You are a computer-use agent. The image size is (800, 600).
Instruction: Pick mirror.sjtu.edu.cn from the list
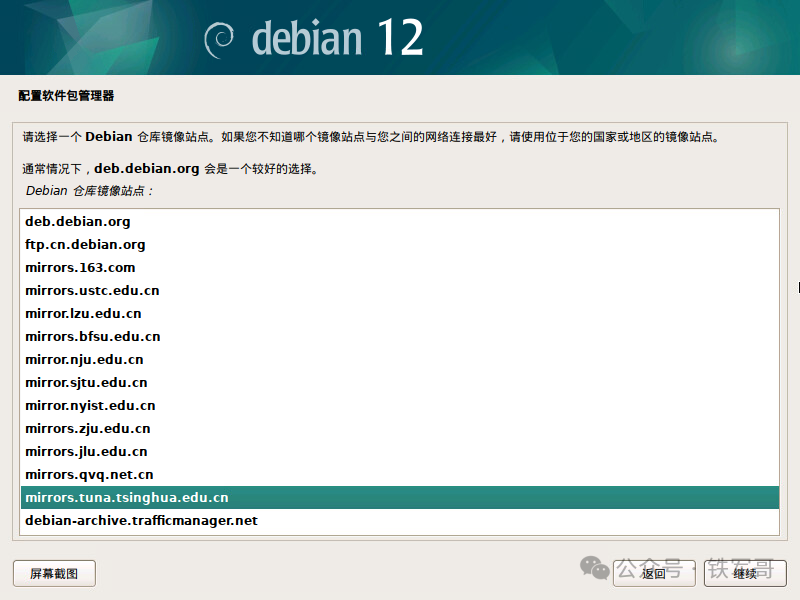point(400,382)
